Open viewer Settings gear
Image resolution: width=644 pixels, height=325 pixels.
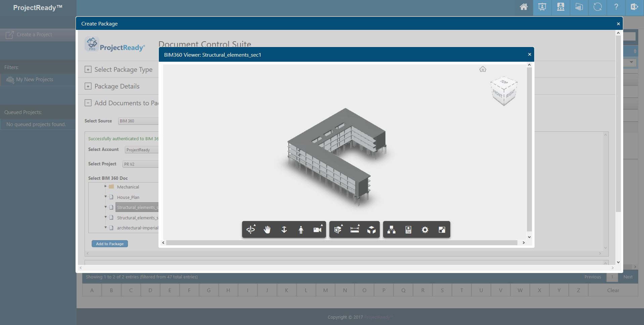[425, 230]
